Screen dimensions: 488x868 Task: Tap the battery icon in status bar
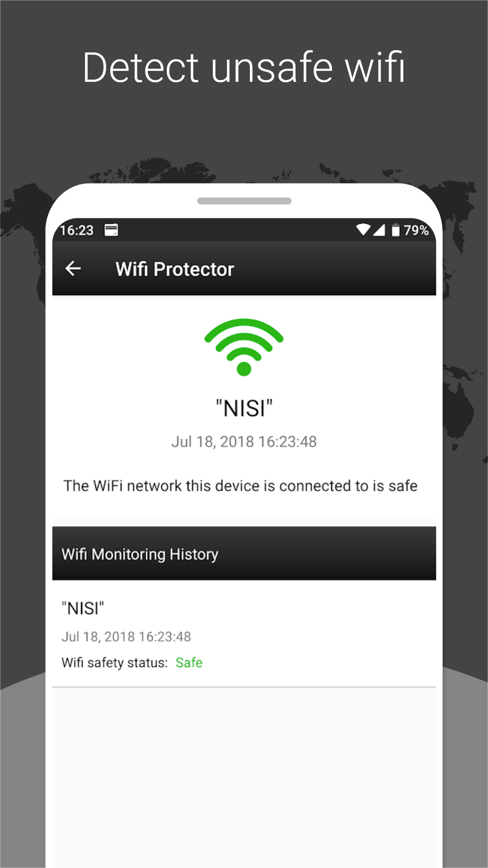point(395,230)
